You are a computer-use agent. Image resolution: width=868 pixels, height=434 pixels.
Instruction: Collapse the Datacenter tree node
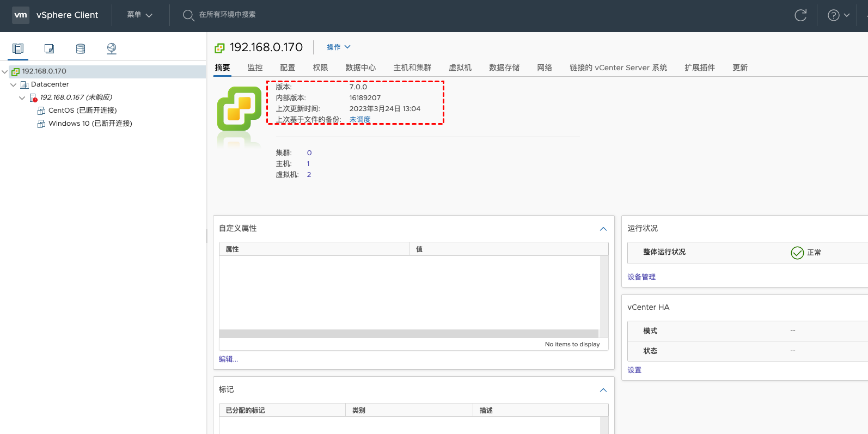click(x=14, y=85)
